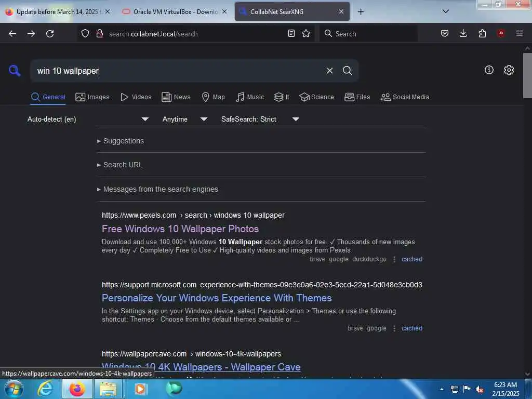
Task: Open Personalize Your Windows Experience With Themes
Action: pos(217,298)
